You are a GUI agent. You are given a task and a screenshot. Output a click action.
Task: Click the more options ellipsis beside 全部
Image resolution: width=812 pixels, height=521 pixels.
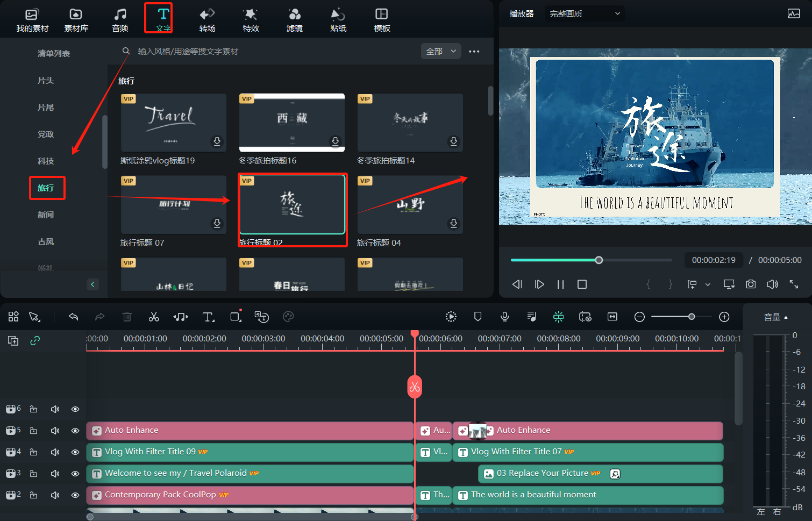pos(474,52)
